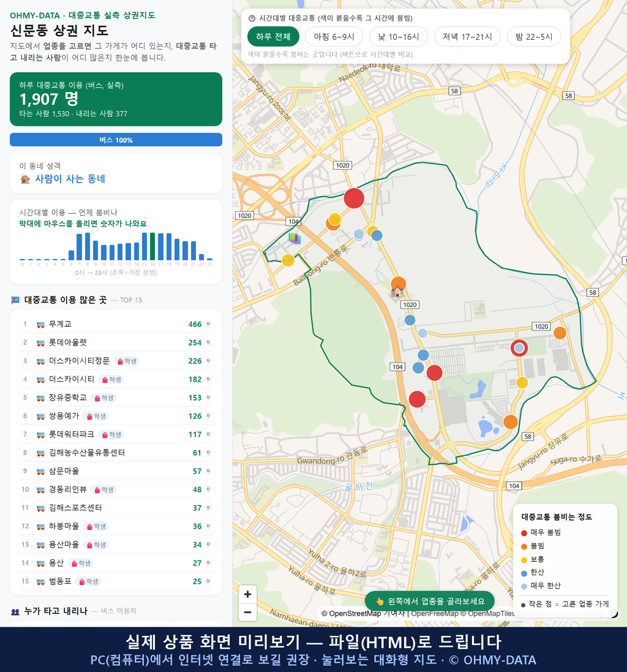The width and height of the screenshot is (627, 672).
Task: Click the people icon beside 누가 타고 내리나
Action: point(15,611)
